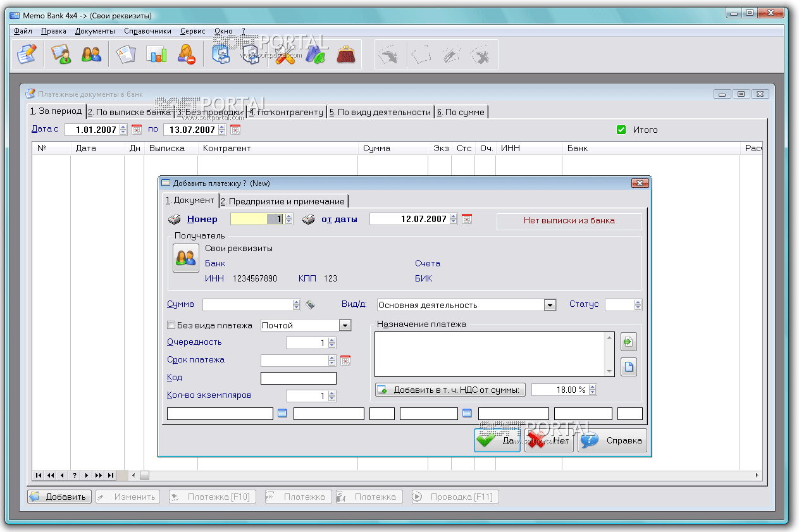Adjust the Сумма field spinner

pyautogui.click(x=297, y=305)
